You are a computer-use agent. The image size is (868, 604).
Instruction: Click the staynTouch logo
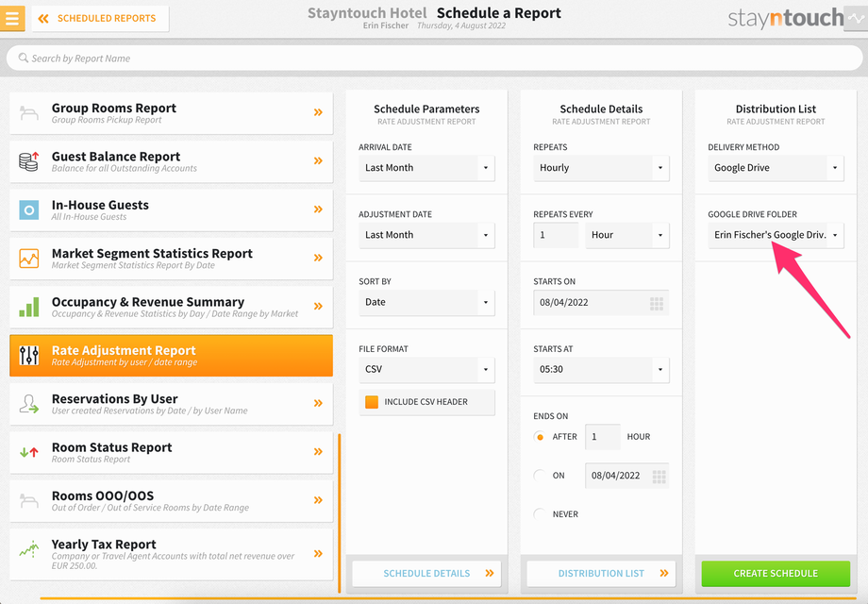coord(785,18)
